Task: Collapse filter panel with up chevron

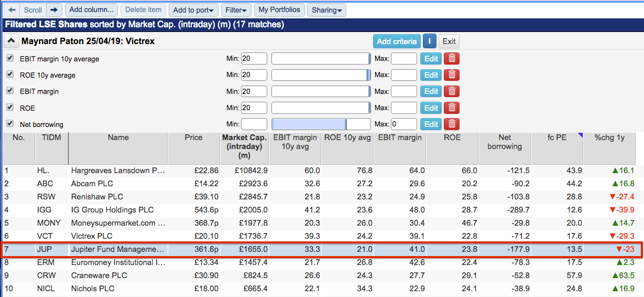Action: click(x=11, y=41)
